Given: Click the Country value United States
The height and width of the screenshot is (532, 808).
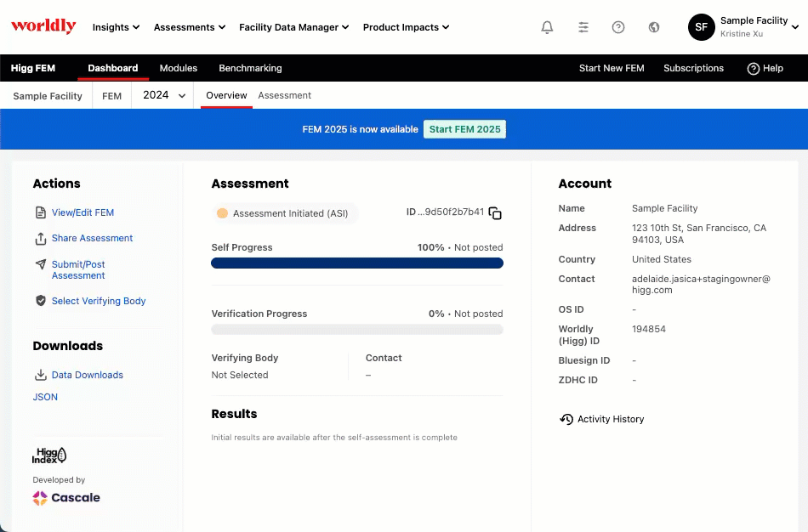Looking at the screenshot, I should (662, 259).
